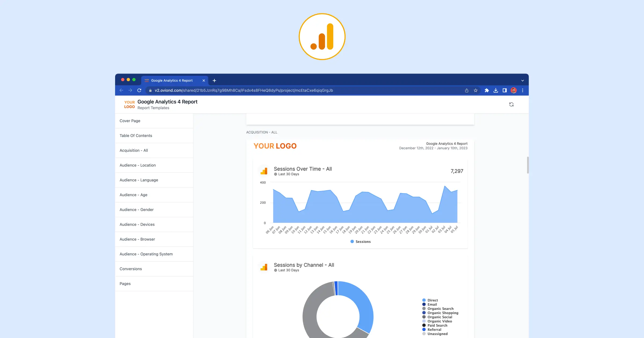Image resolution: width=644 pixels, height=338 pixels.
Task: Toggle the browser side panel icon
Action: [x=505, y=90]
